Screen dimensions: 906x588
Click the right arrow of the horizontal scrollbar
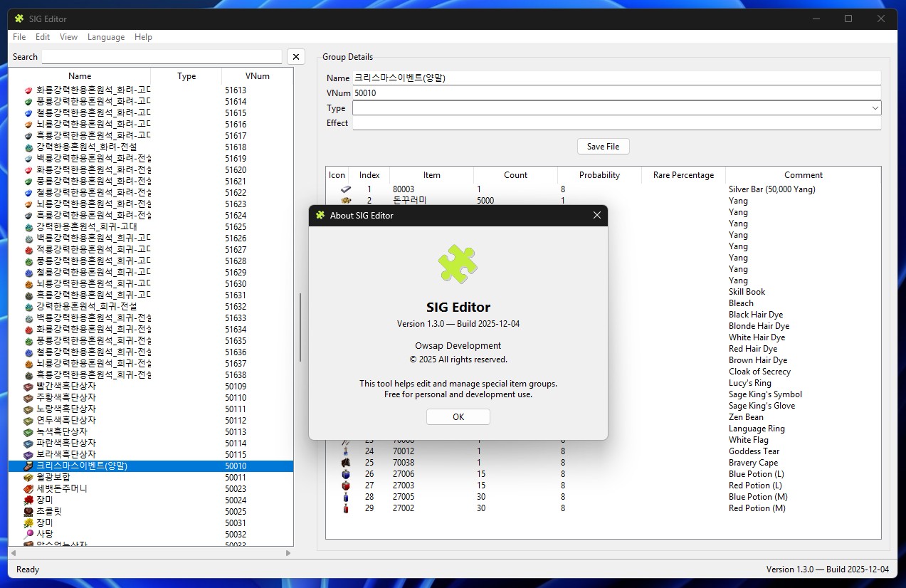(288, 552)
